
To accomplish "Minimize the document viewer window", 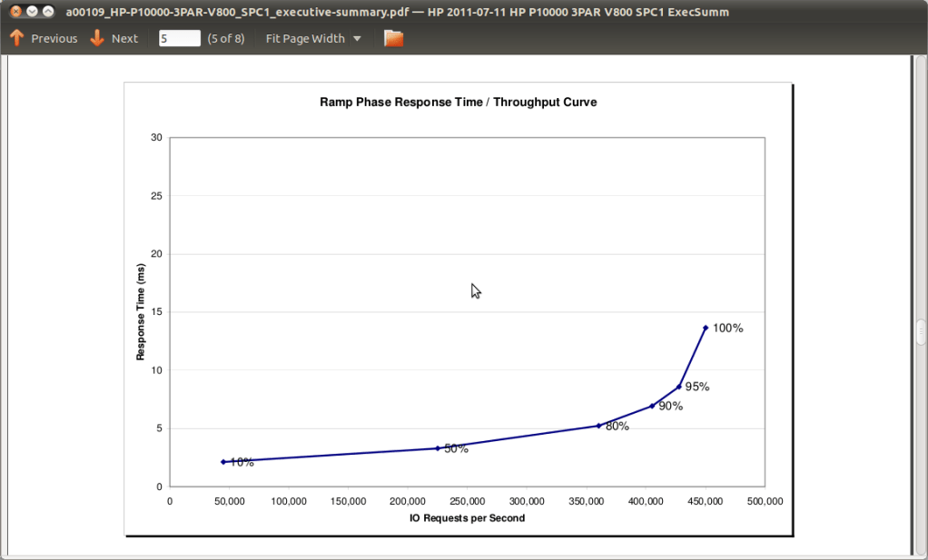I will (32, 12).
